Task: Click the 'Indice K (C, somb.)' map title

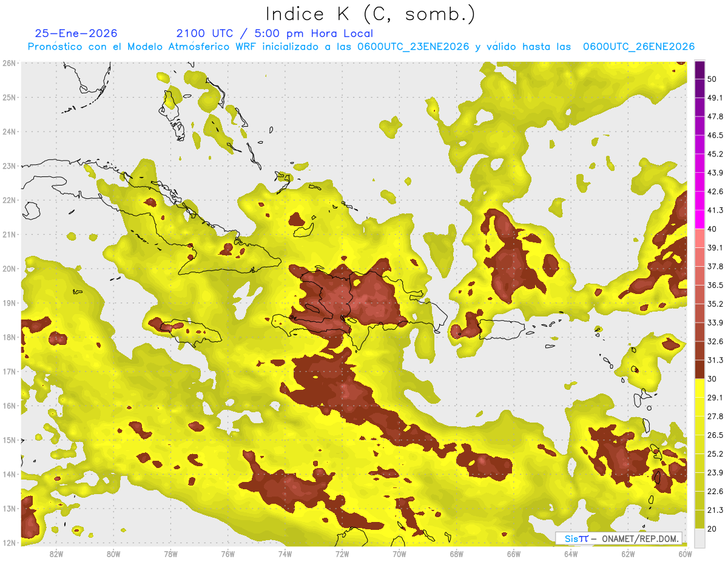Action: [x=371, y=15]
